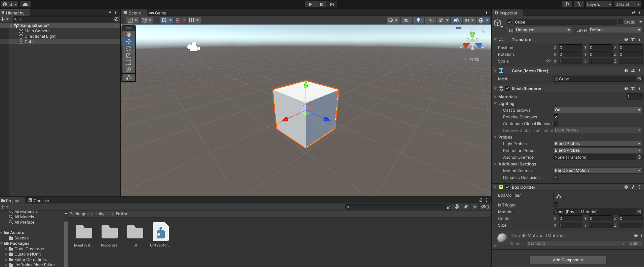The height and width of the screenshot is (267, 644).
Task: Toggle 2D view mode
Action: [x=406, y=20]
